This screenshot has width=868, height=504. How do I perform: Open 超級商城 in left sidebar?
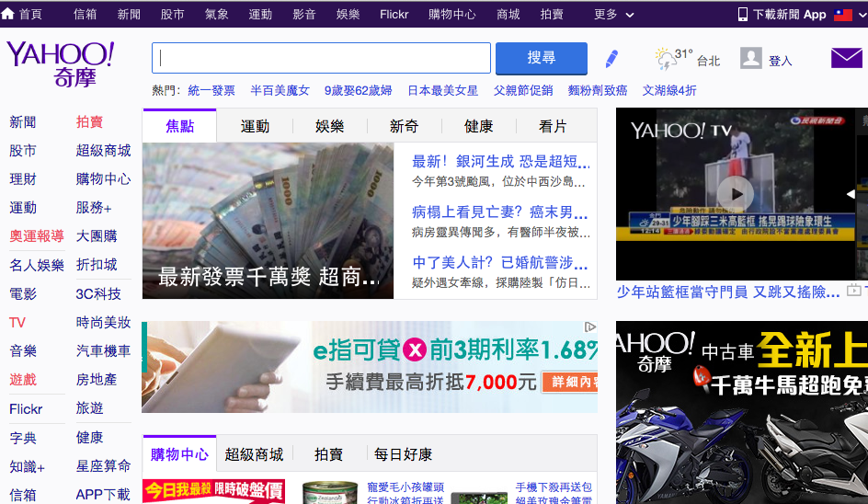click(x=103, y=150)
